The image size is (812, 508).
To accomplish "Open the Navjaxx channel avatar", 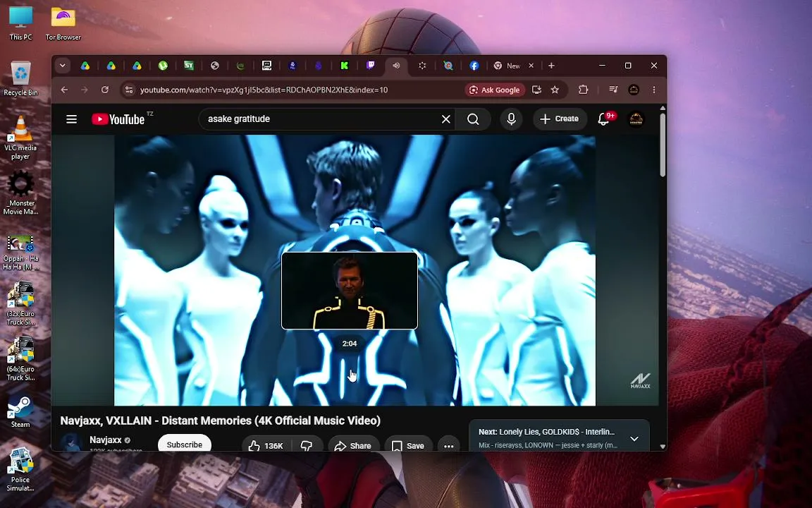I will coord(71,442).
